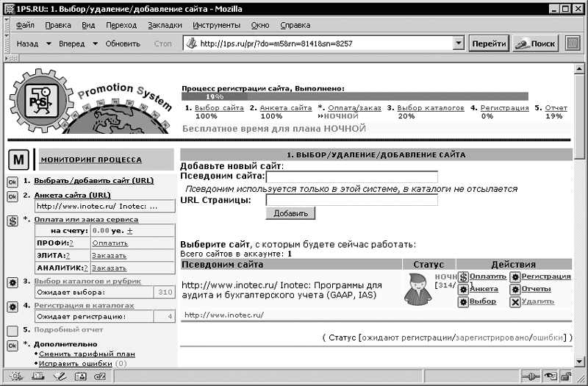Click Navigator icon in status bar
The height and width of the screenshot is (386, 588).
16,376
